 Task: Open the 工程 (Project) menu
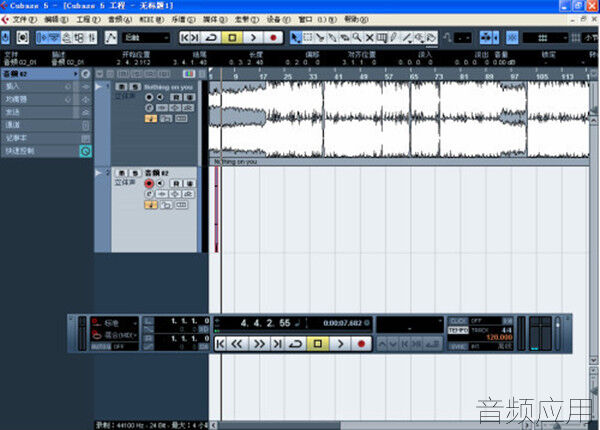tap(88, 19)
